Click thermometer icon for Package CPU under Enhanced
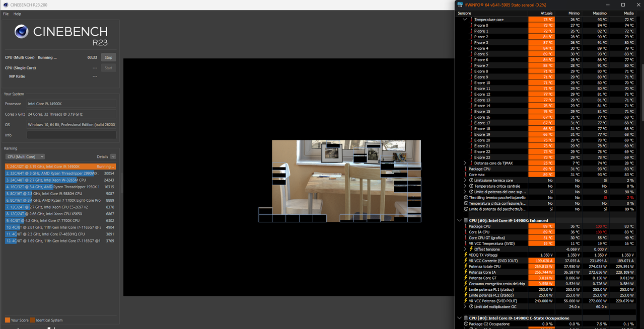Screen dimensions: 644x329 pos(466,226)
